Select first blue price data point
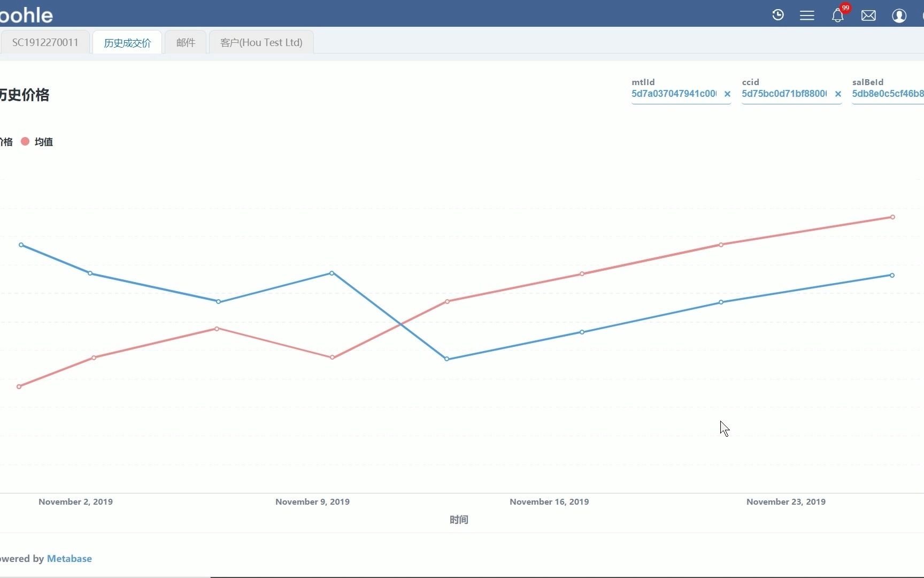Viewport: 924px width, 578px height. (x=21, y=245)
